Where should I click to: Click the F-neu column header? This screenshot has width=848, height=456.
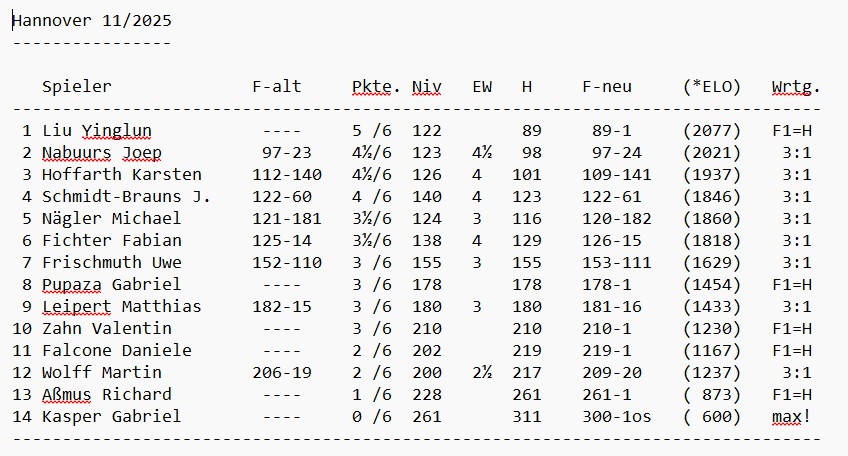607,87
